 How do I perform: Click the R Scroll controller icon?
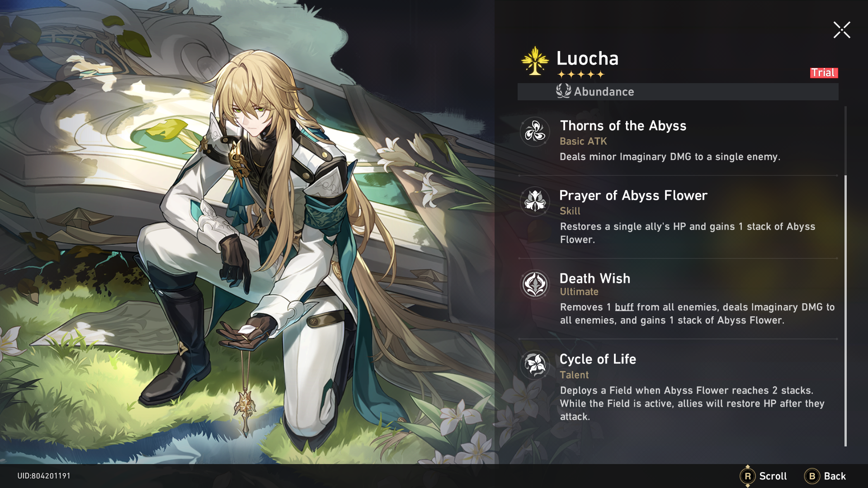(748, 476)
